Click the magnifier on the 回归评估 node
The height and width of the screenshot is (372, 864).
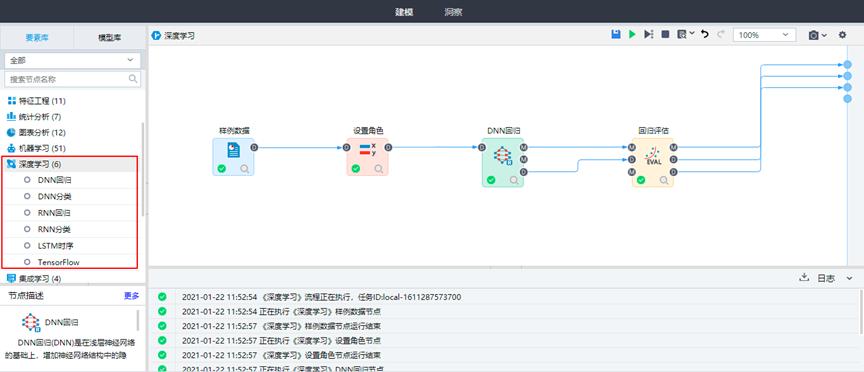(664, 180)
